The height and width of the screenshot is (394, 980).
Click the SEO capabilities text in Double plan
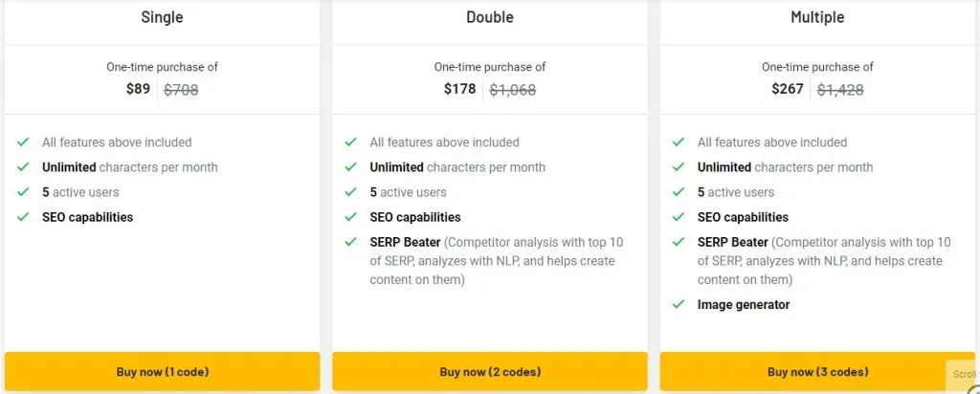[x=415, y=217]
